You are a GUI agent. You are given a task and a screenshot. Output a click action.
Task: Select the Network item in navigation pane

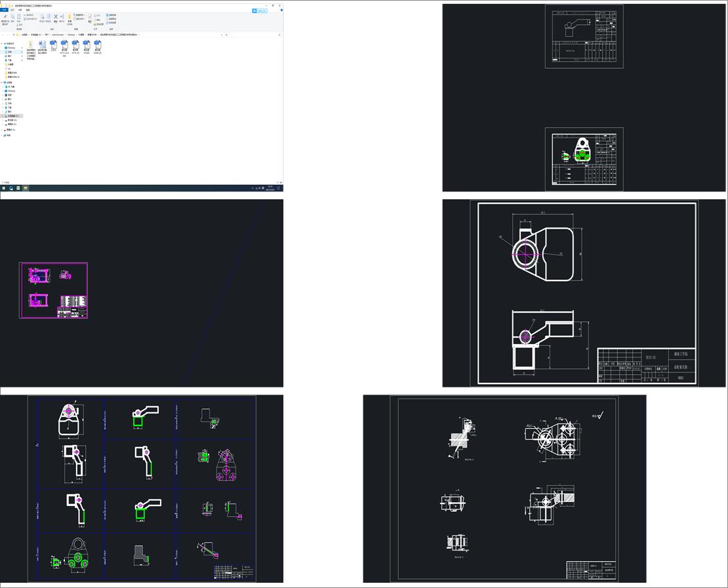7,136
